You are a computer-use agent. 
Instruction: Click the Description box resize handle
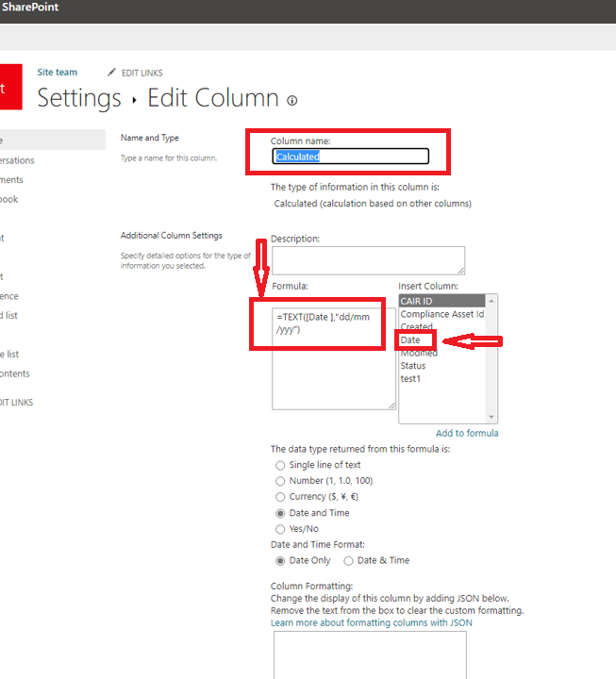coord(461,271)
